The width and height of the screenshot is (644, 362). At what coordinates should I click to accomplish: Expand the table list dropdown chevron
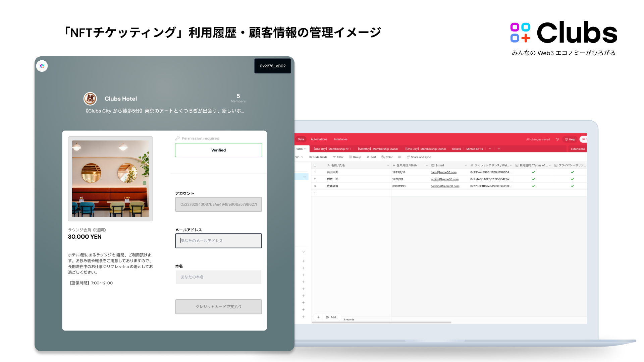(490, 149)
